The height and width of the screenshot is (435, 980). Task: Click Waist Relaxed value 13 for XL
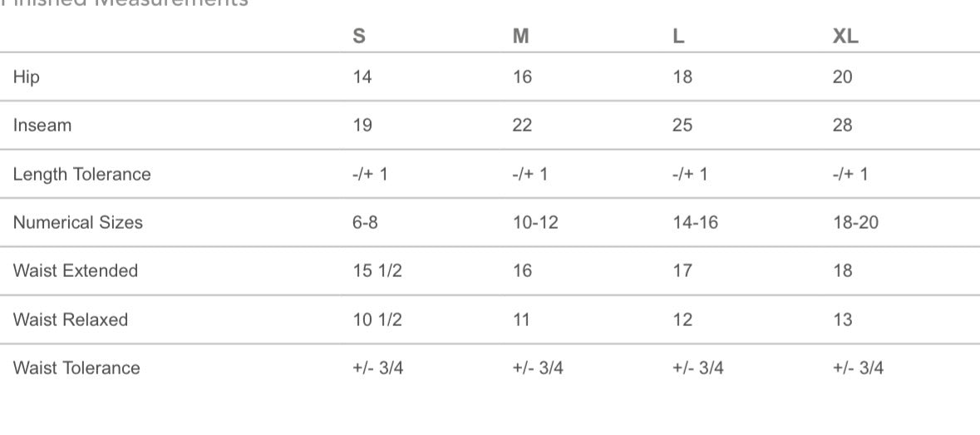pyautogui.click(x=842, y=319)
